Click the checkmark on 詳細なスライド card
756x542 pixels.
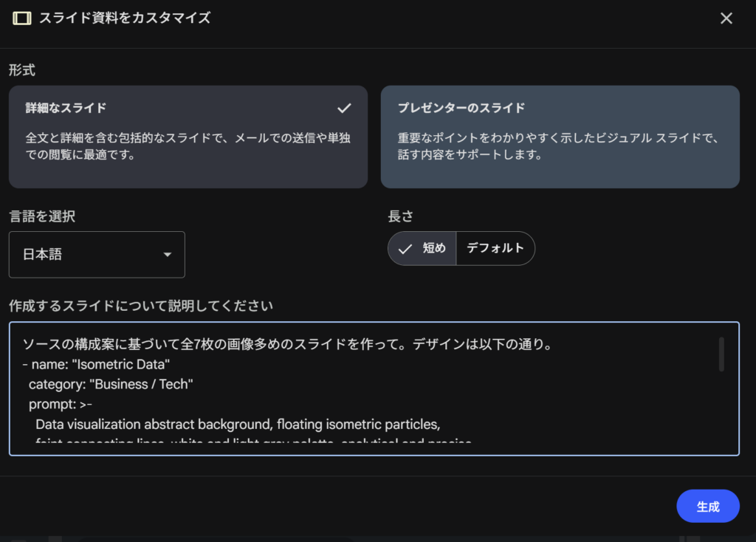344,107
